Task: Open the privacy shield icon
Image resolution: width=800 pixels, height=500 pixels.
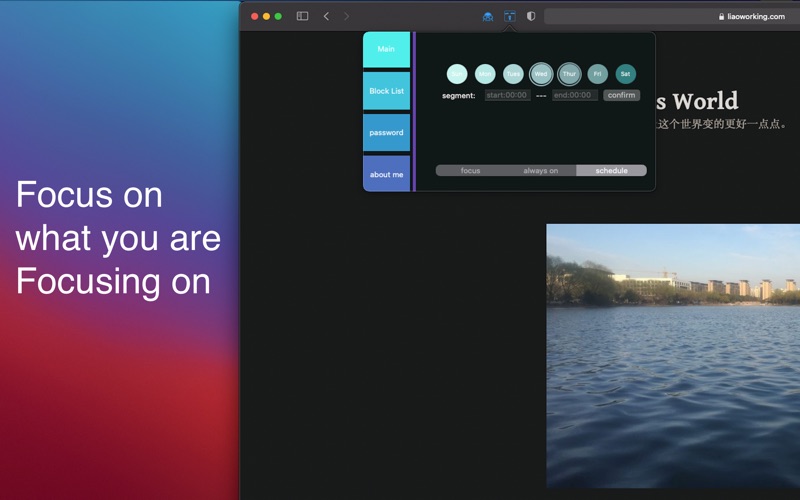Action: point(531,16)
